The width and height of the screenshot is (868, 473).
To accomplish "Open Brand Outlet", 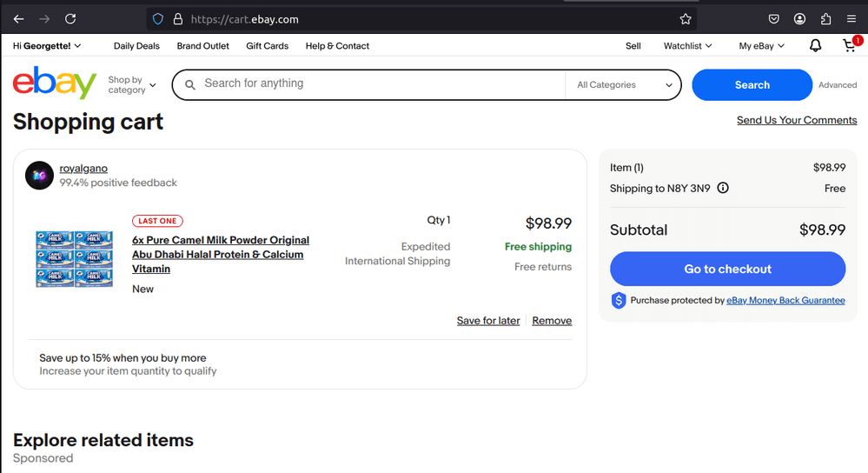I will (x=202, y=46).
